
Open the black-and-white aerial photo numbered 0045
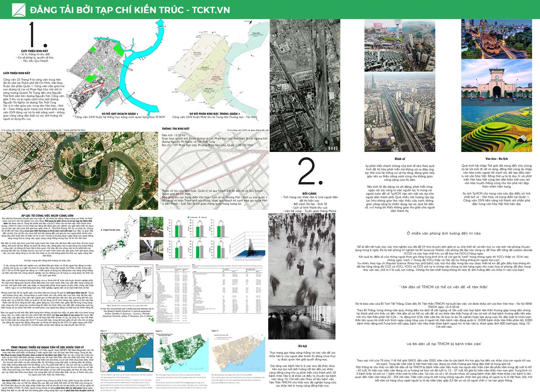click(305, 85)
